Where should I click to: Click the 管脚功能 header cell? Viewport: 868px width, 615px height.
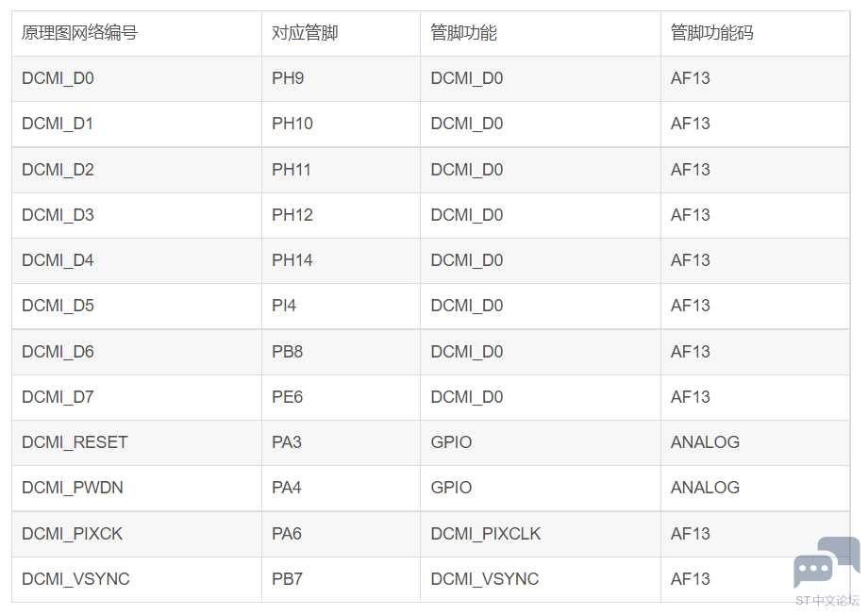(x=541, y=33)
